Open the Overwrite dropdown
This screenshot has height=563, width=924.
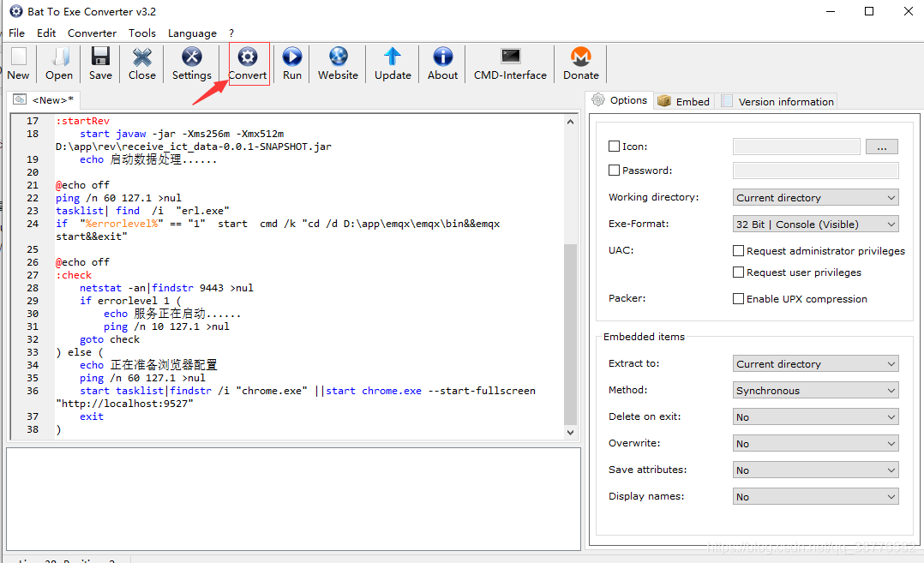pos(816,443)
